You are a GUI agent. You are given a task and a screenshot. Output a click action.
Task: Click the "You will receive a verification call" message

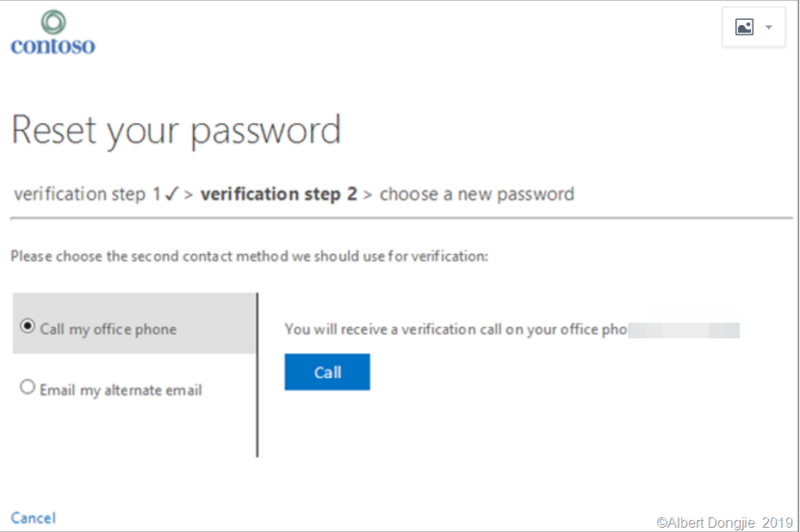tap(455, 329)
